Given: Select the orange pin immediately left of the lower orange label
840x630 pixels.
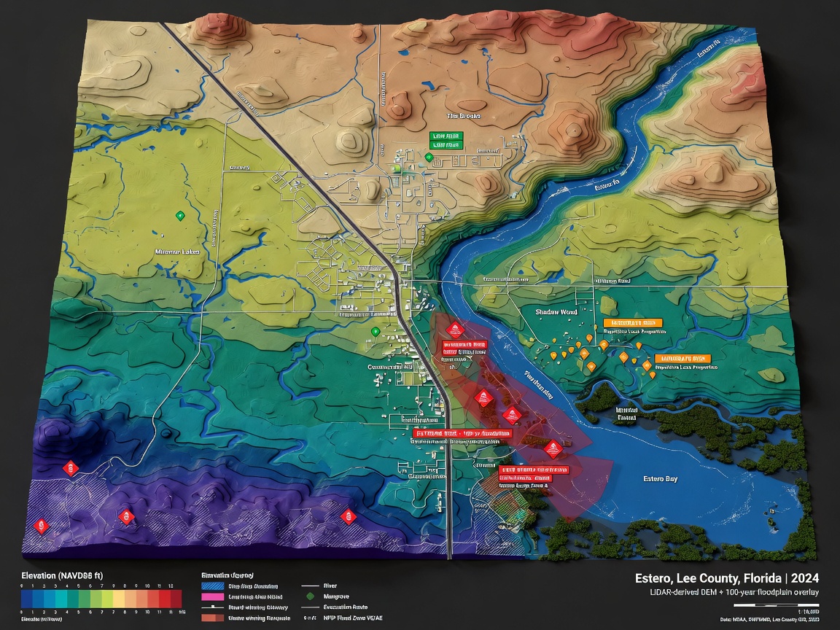Looking at the screenshot, I should pos(647,366).
